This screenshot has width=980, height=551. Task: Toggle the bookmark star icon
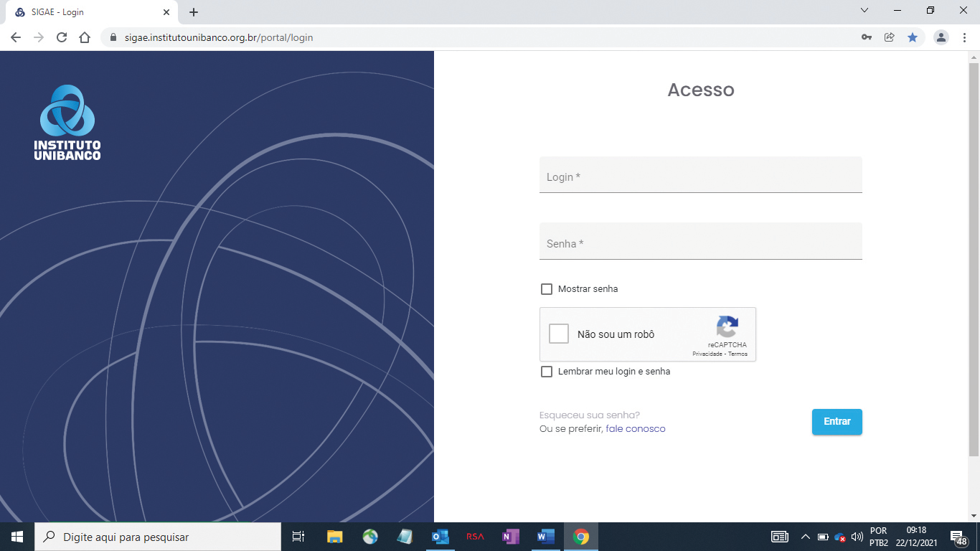tap(913, 37)
